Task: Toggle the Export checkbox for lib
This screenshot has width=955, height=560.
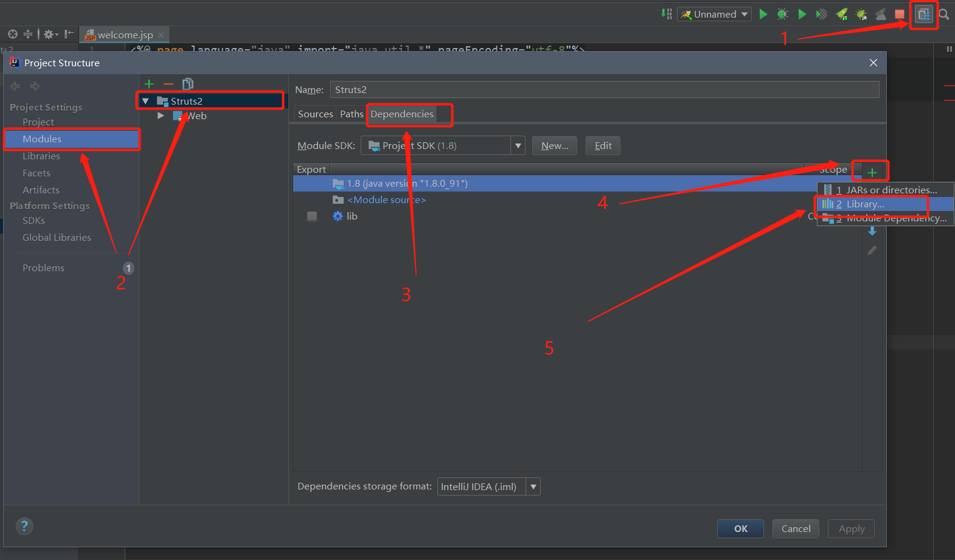Action: point(312,216)
